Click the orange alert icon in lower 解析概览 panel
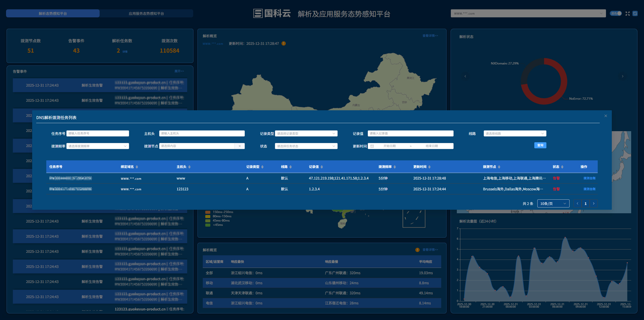Screen dimensions: 644x320 click(417, 250)
